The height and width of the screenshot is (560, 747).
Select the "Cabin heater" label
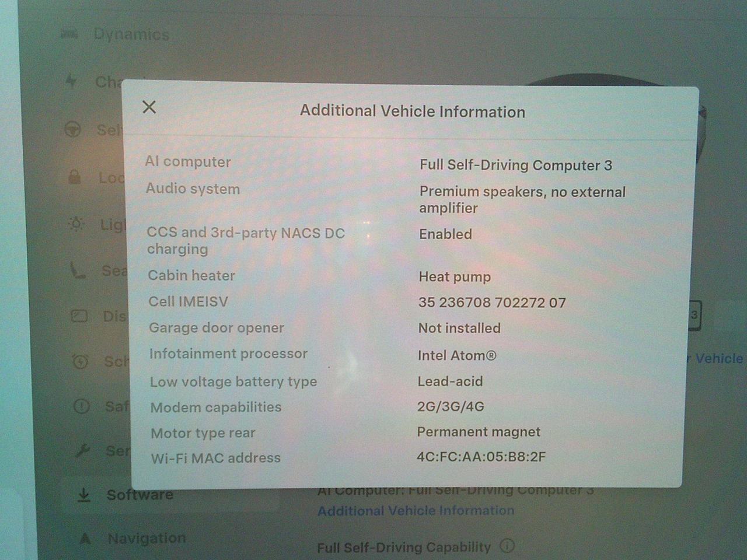click(x=191, y=275)
